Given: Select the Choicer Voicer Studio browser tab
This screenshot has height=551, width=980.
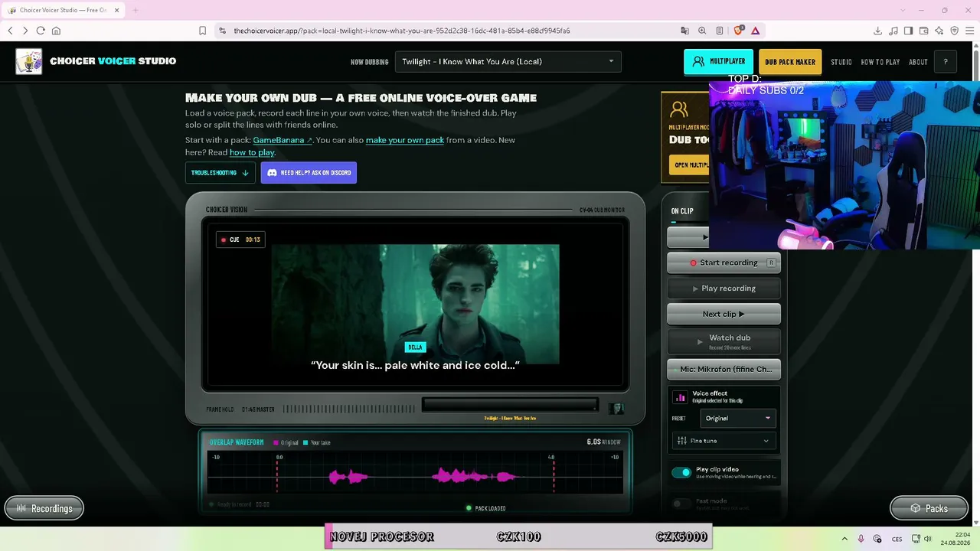Looking at the screenshot, I should point(64,10).
